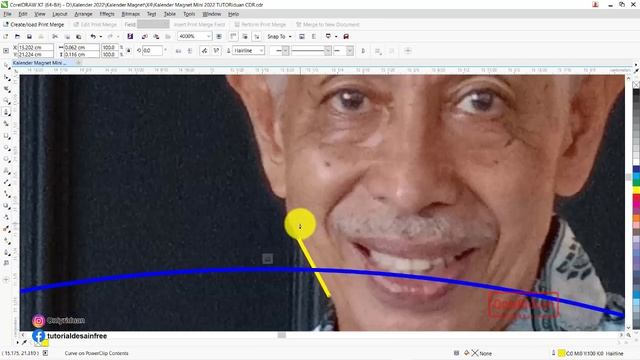This screenshot has height=360, width=640.
Task: Select the Parallel Dimension tool
Action: [7, 182]
